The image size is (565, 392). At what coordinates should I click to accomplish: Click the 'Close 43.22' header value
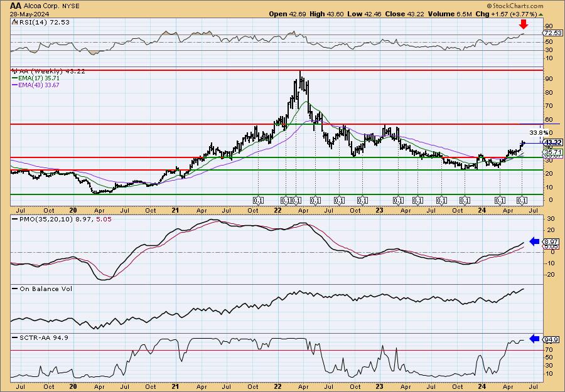[x=404, y=14]
